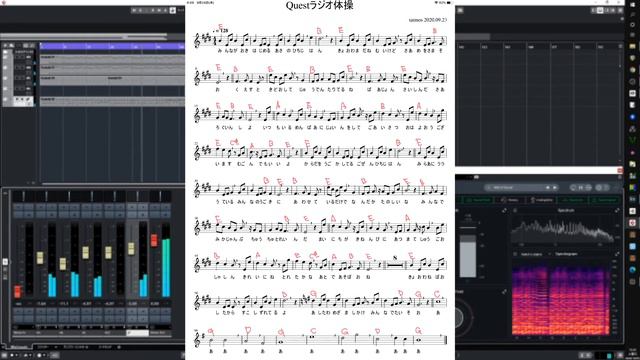Expand the level meter panel in analyzer
The height and width of the screenshot is (360, 640).
pos(504,210)
